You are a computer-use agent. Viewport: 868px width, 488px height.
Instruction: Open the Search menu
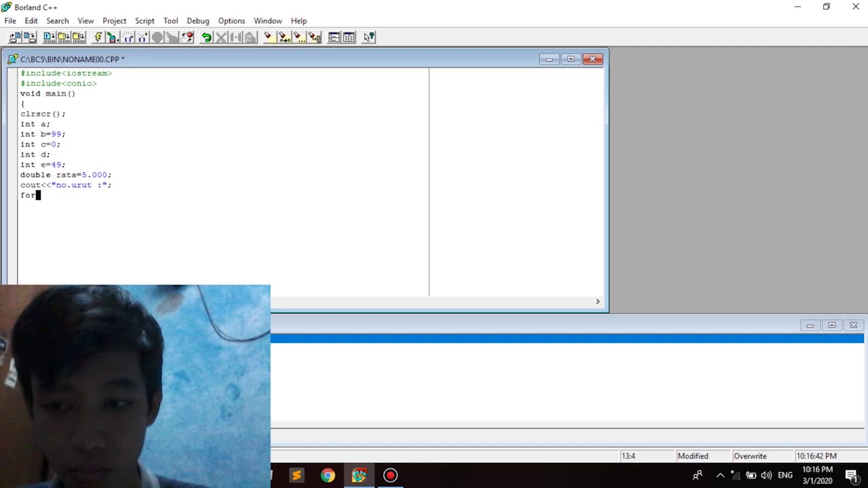[58, 21]
